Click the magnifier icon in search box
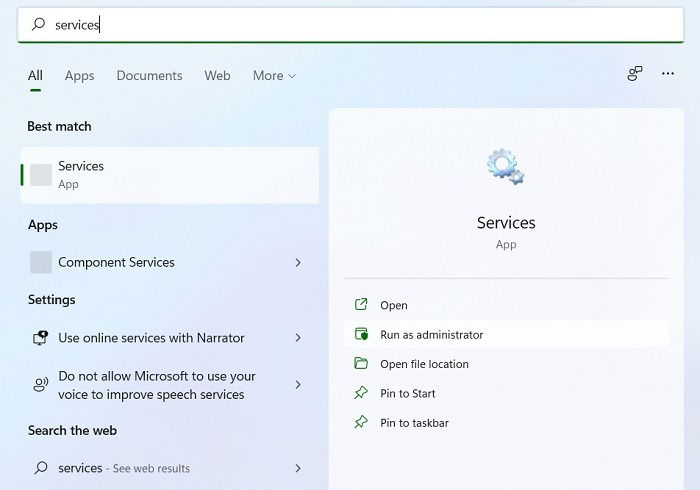This screenshot has width=700, height=490. (38, 24)
